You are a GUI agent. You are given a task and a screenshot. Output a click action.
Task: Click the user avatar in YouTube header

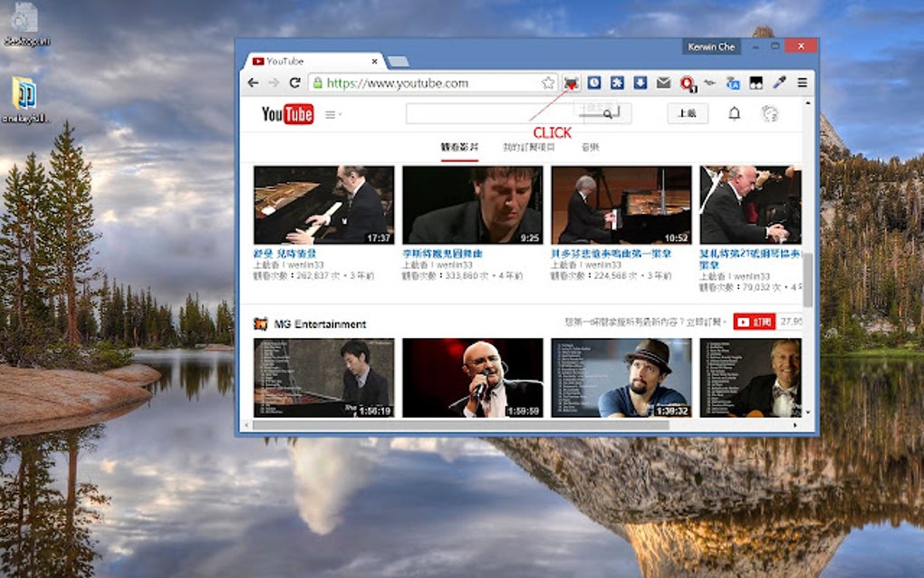coord(769,114)
